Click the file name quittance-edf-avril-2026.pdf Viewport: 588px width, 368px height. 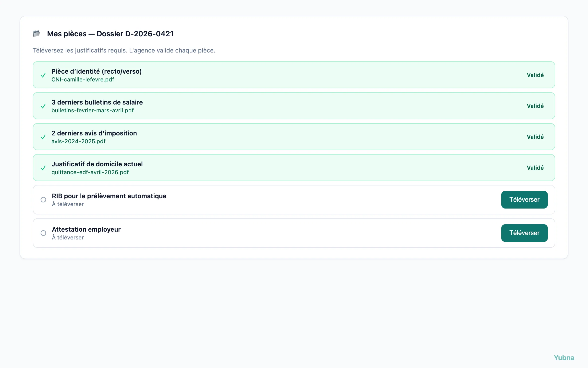[90, 172]
